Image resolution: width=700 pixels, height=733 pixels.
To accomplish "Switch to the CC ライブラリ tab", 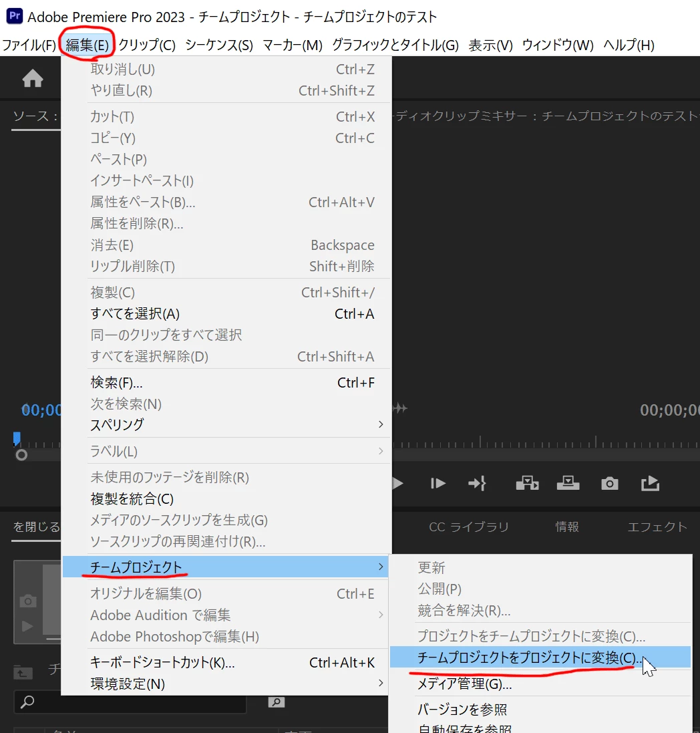I will [469, 527].
